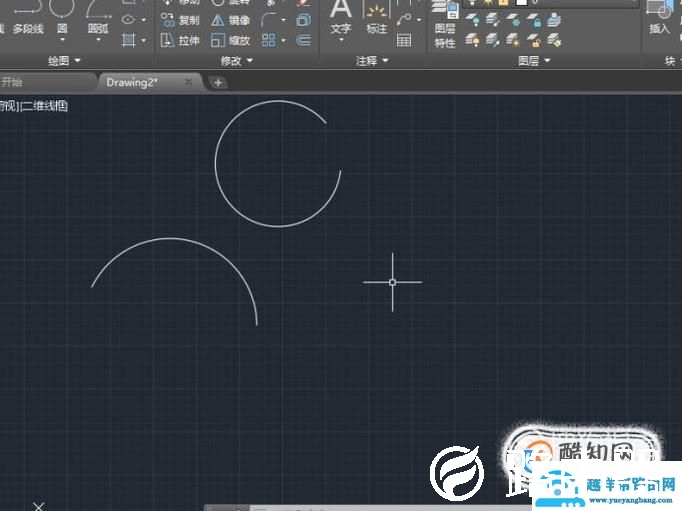Choose the 拉伸 (Stretch) tool
The height and width of the screenshot is (511, 682).
(x=180, y=41)
